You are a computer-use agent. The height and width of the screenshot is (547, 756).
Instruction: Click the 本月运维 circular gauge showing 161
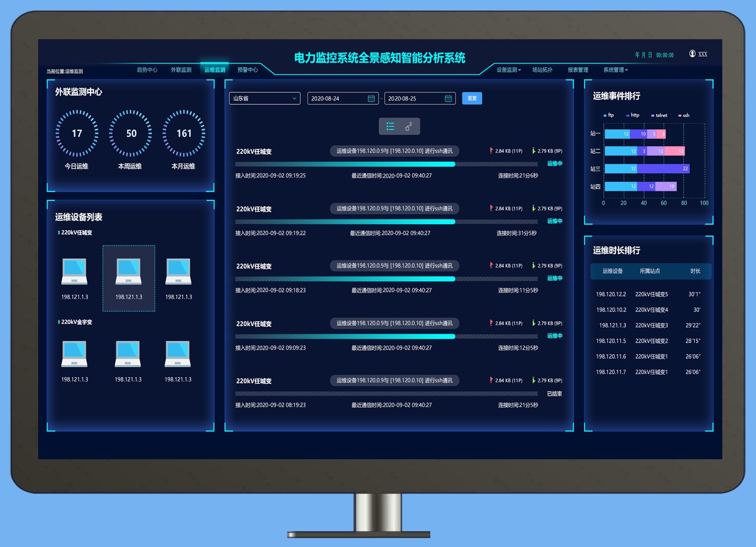[x=183, y=133]
